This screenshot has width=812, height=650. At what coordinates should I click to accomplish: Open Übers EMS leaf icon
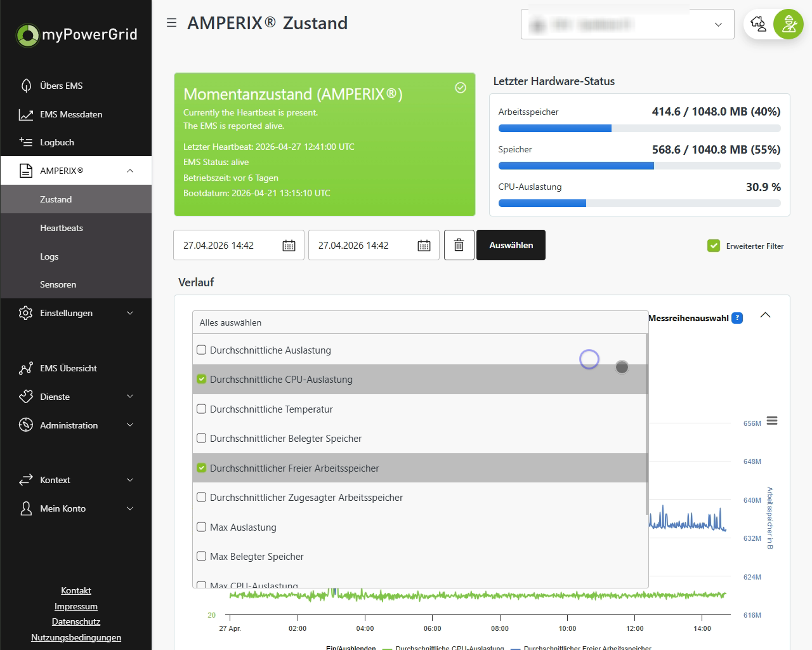(26, 86)
